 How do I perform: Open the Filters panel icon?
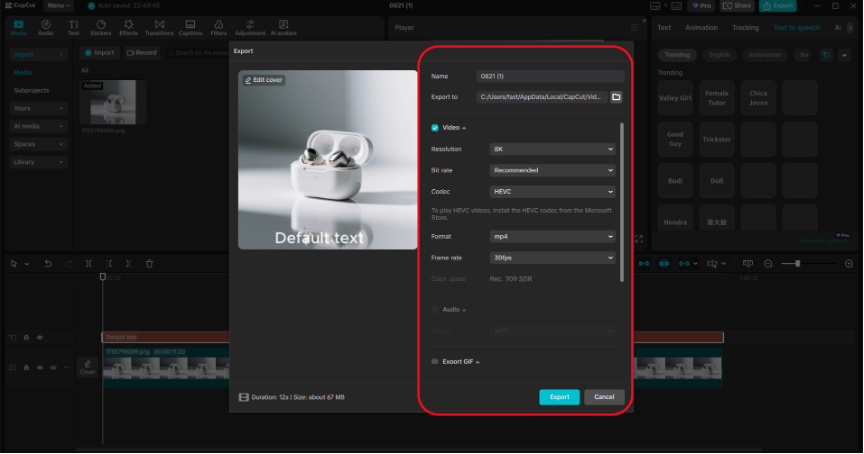[218, 27]
